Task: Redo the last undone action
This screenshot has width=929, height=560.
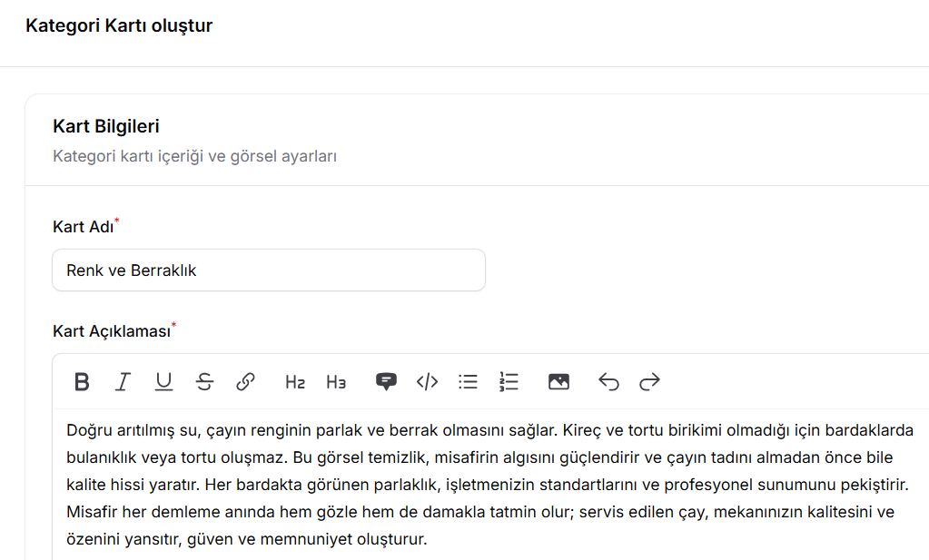Action: pos(649,381)
